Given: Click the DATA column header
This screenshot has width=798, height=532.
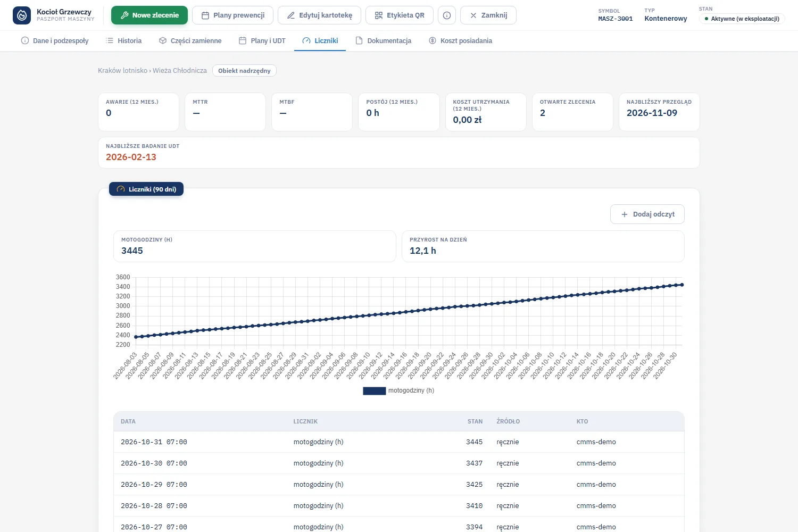Looking at the screenshot, I should 128,421.
